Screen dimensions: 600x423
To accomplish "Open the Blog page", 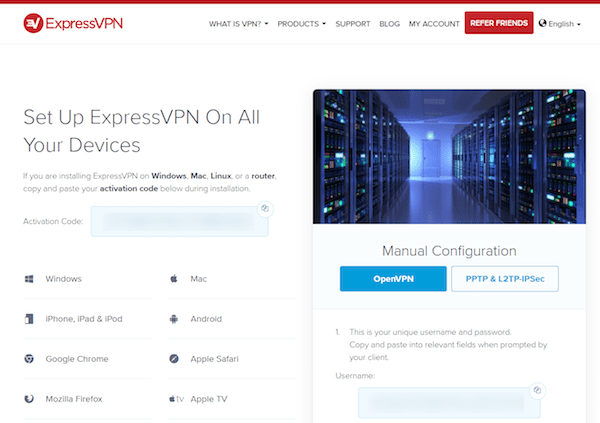I will 390,24.
